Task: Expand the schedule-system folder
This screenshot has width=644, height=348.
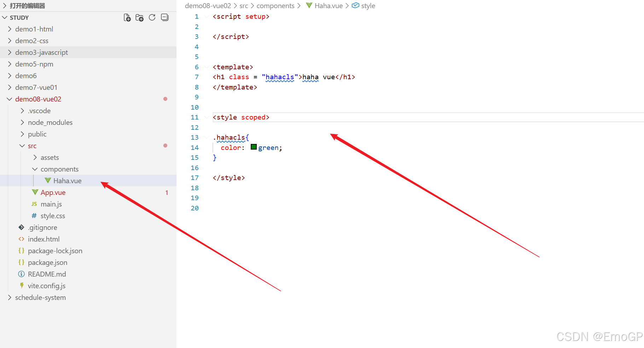Action: (10, 297)
